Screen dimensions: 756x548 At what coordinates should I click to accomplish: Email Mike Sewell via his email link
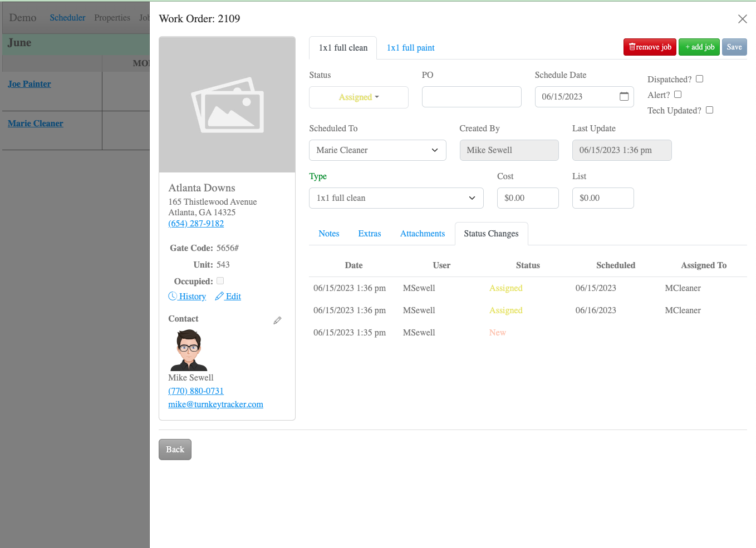pyautogui.click(x=215, y=404)
